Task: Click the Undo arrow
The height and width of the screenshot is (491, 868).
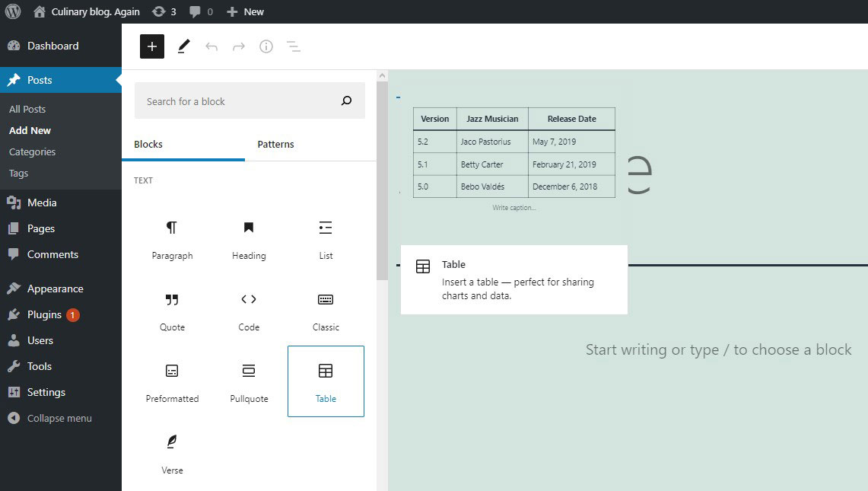Action: pos(211,46)
